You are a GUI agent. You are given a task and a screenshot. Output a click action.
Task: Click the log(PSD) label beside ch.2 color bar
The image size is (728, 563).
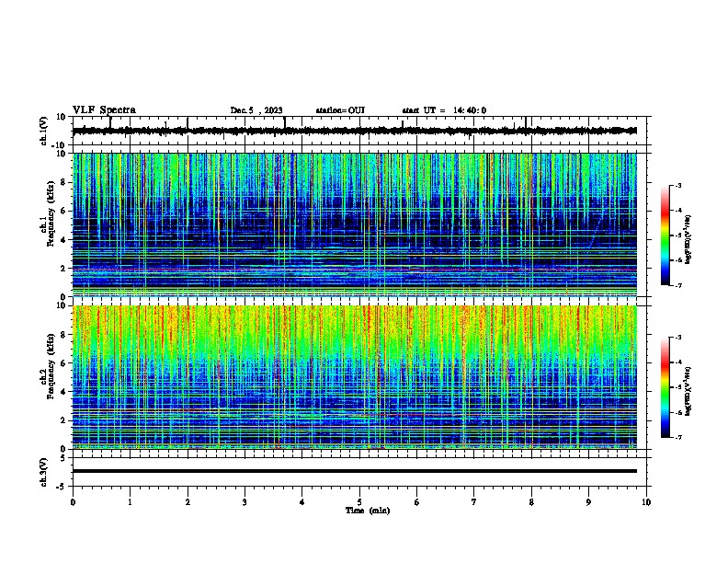pyautogui.click(x=688, y=391)
